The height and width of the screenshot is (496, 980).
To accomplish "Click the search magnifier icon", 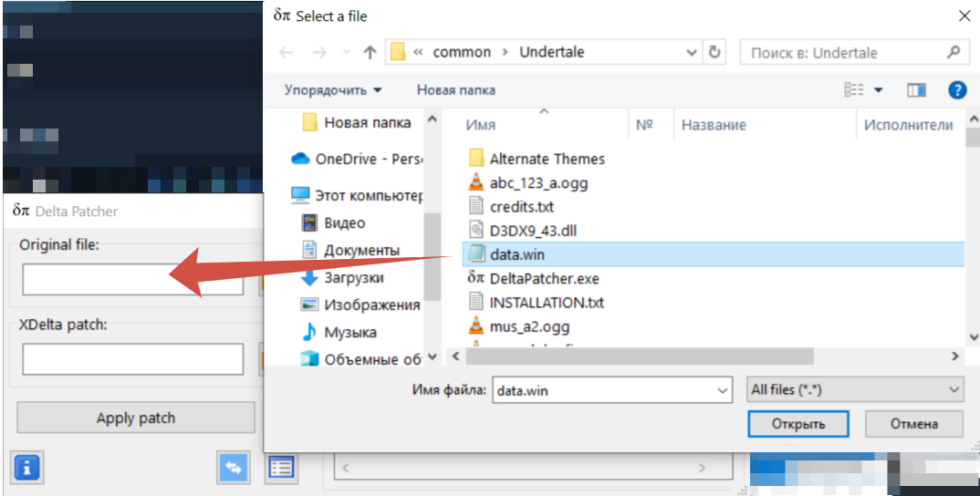I will [954, 52].
